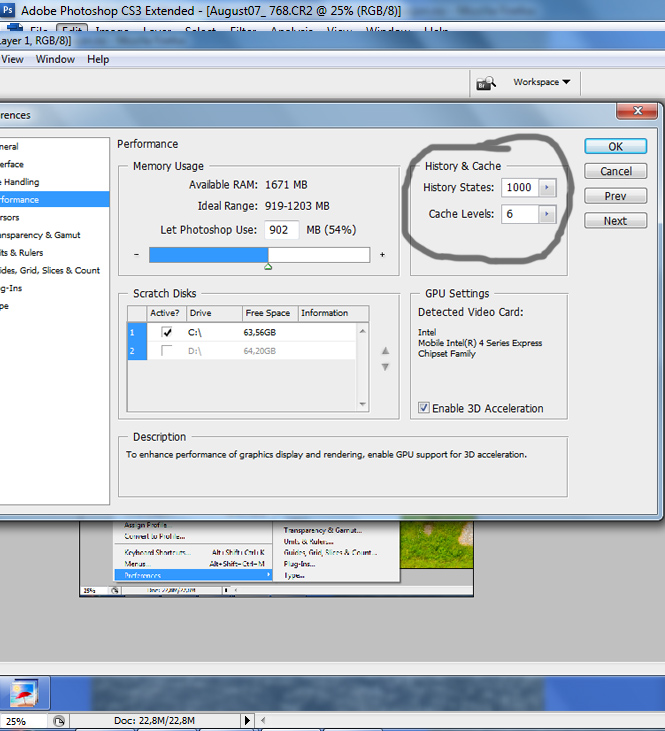Close the Preferences dialog with the red X
The width and height of the screenshot is (665, 731).
(637, 111)
